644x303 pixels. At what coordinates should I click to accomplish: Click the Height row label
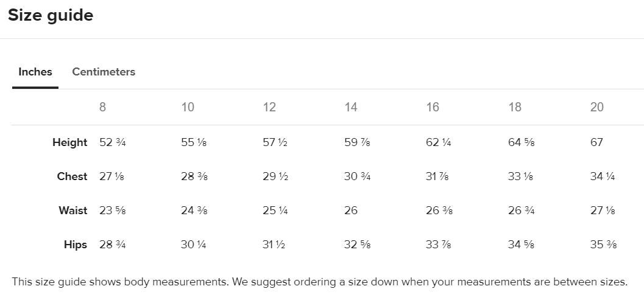(69, 142)
